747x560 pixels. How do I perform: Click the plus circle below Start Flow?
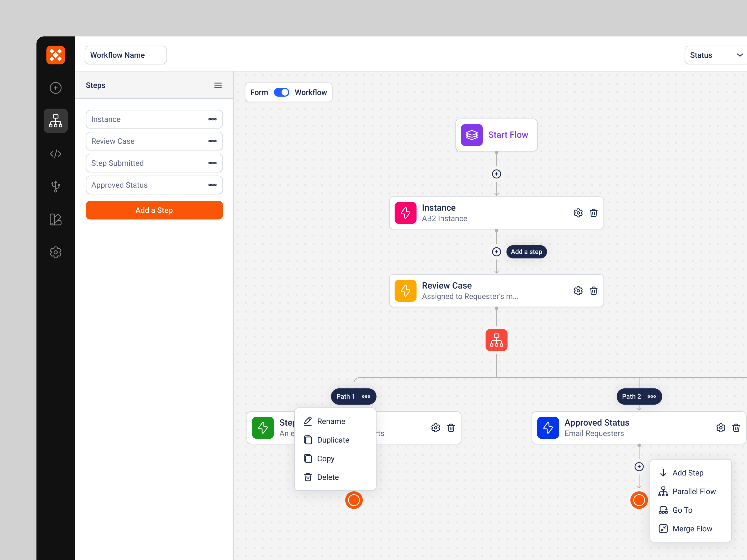[496, 174]
